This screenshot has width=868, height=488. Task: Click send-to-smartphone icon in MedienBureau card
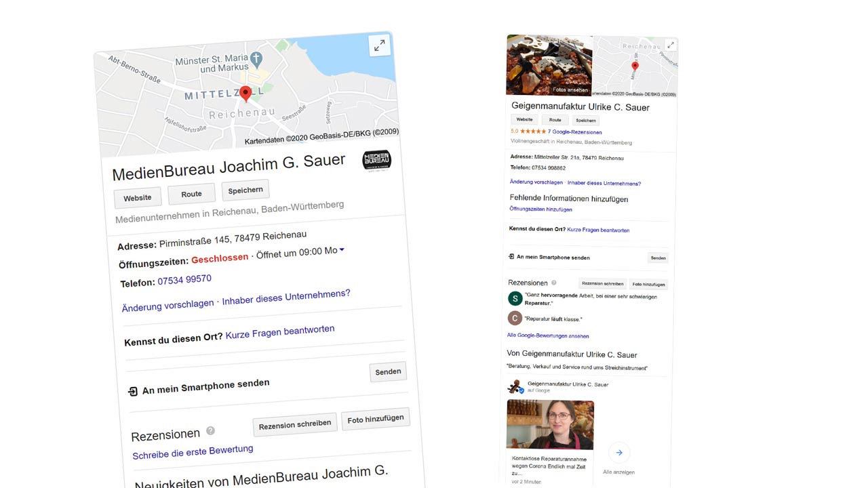(x=133, y=391)
